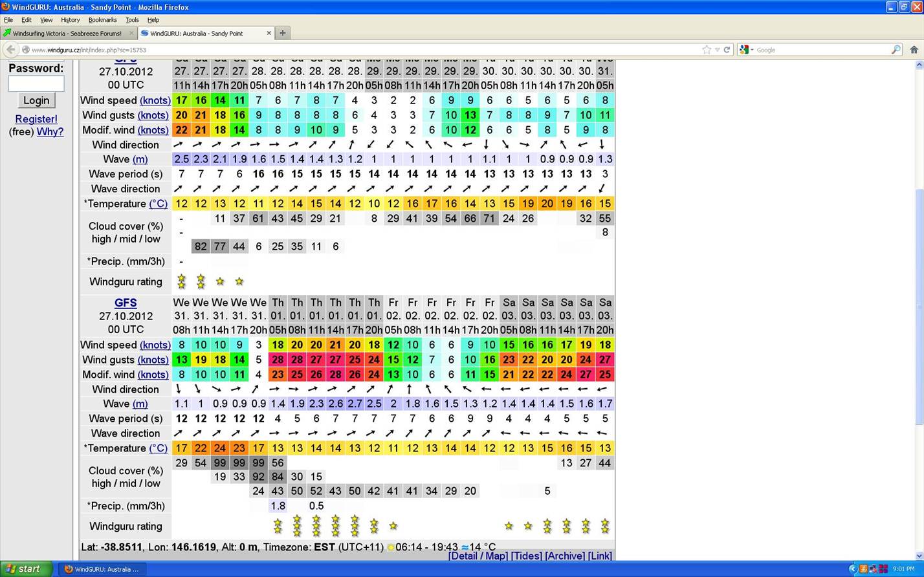Click the Register! link
Viewport: 924px width, 577px height.
36,119
